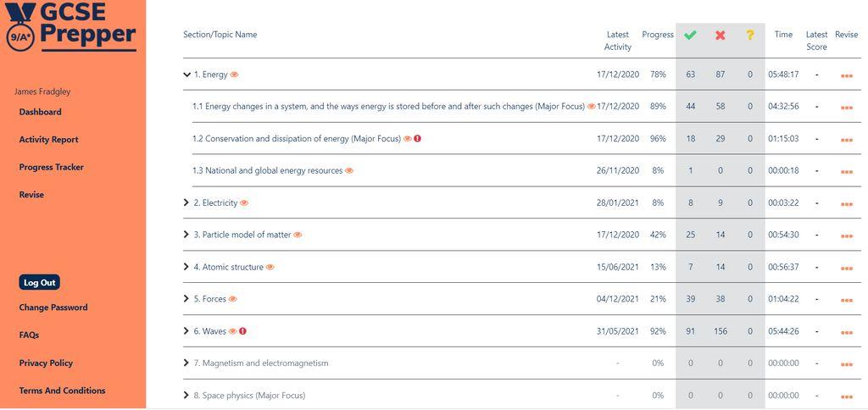868x410 pixels.
Task: Click the GCSE Prepper logo
Action: click(x=70, y=26)
